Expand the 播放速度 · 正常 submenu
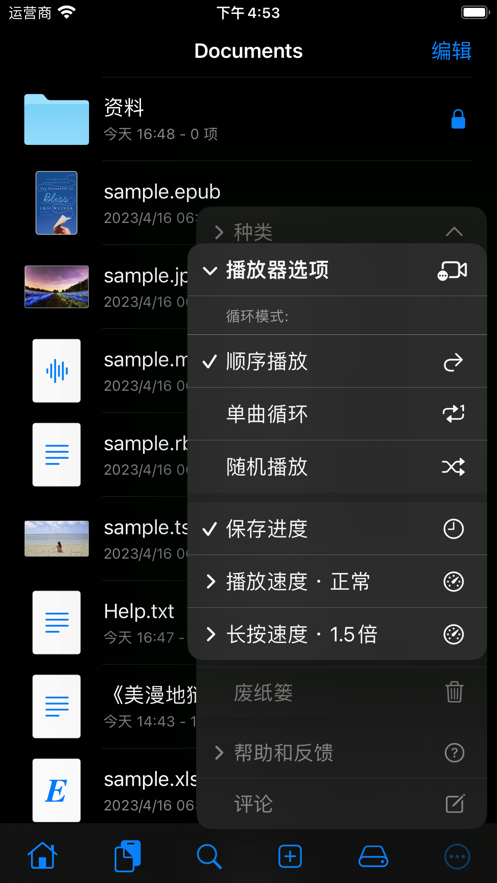This screenshot has width=497, height=883. pyautogui.click(x=337, y=582)
